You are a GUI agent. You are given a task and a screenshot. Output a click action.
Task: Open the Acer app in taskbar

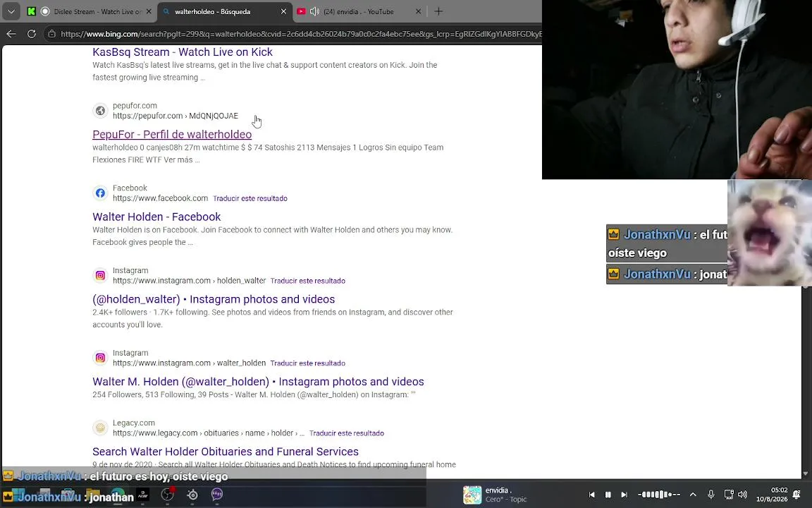[x=143, y=495]
